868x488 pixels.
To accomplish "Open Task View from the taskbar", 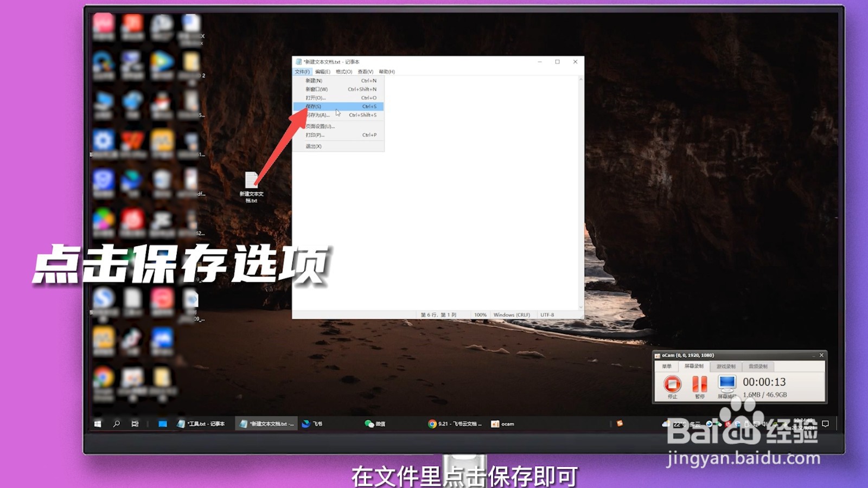I will tap(135, 424).
